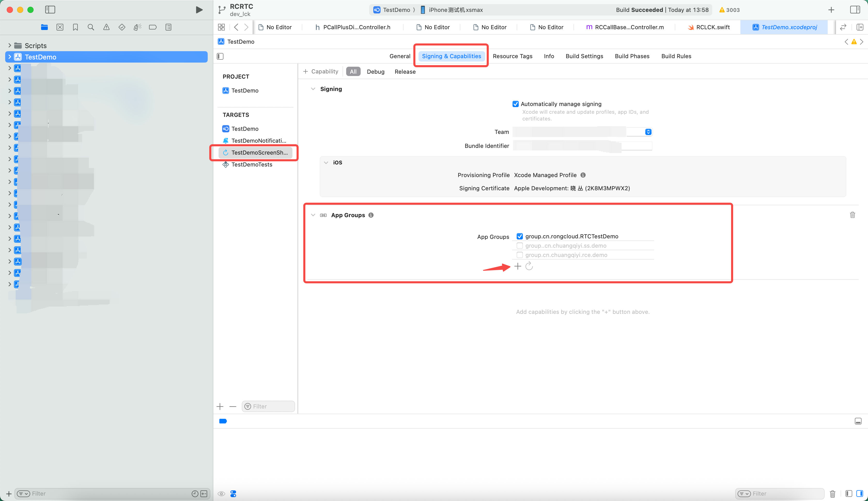Show info for Provisioning Profile

583,175
